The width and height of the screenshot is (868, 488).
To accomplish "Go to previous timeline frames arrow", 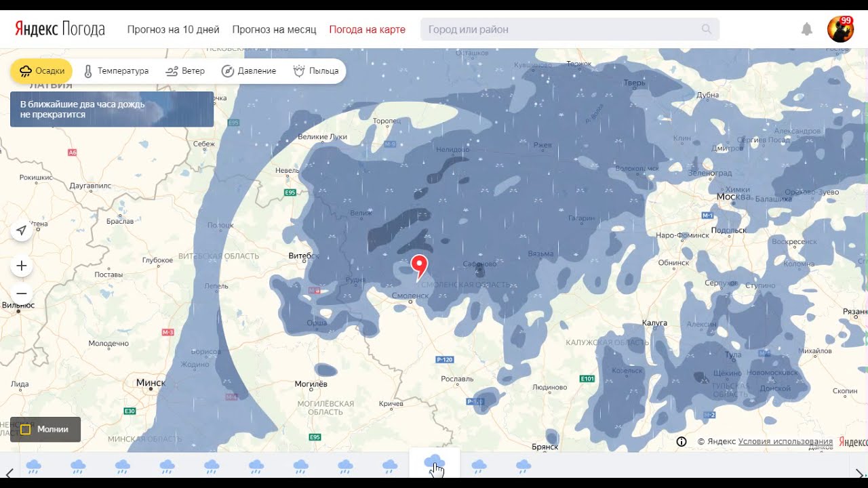I will point(9,472).
